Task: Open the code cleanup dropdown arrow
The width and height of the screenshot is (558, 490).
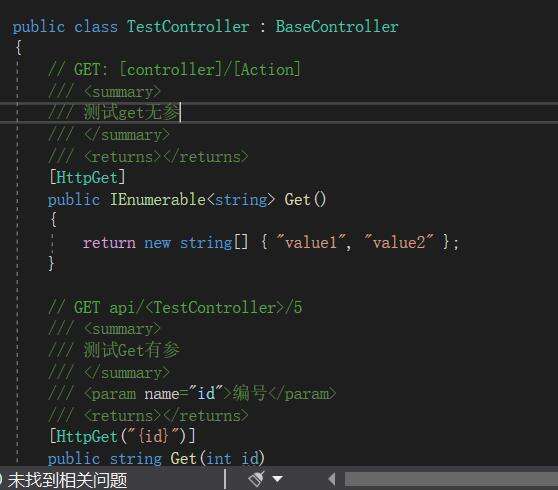Action: click(x=278, y=479)
